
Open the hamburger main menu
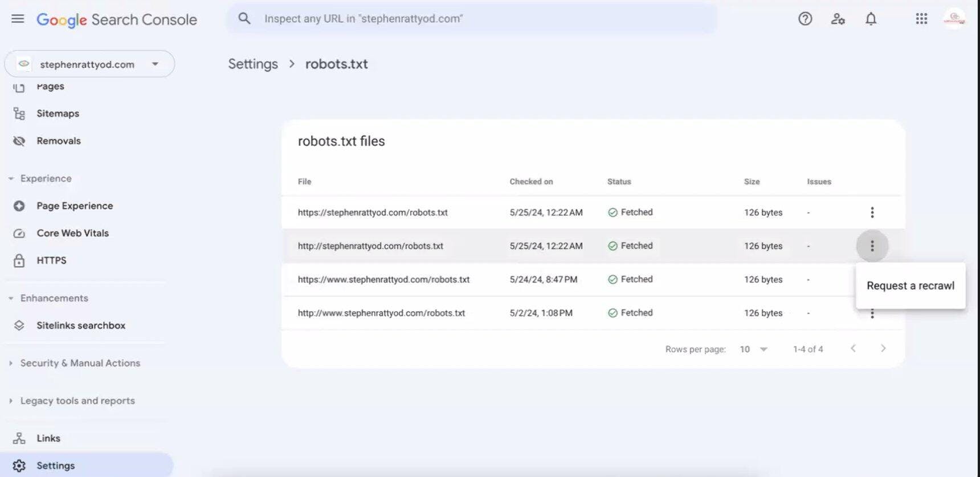18,19
